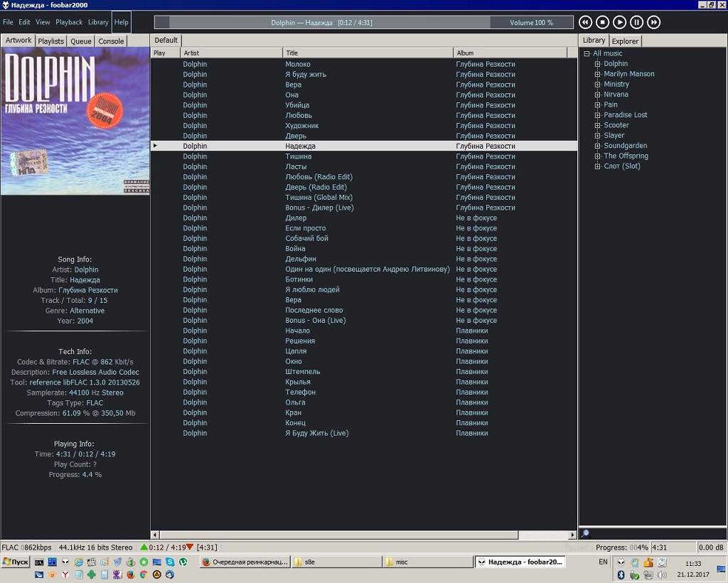Switch to the Explorer tab

point(626,41)
